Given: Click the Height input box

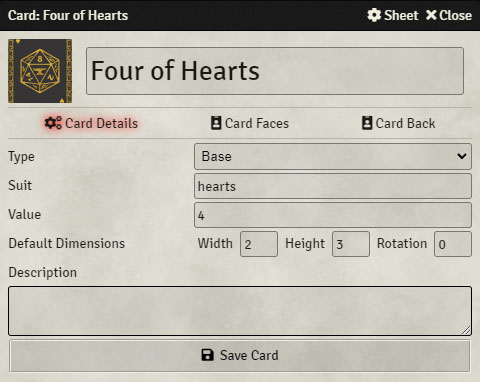Looking at the screenshot, I should (351, 244).
